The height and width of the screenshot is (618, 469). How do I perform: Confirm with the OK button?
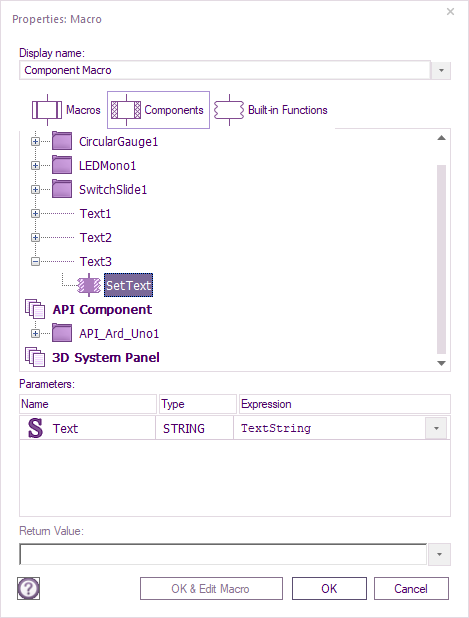(329, 589)
